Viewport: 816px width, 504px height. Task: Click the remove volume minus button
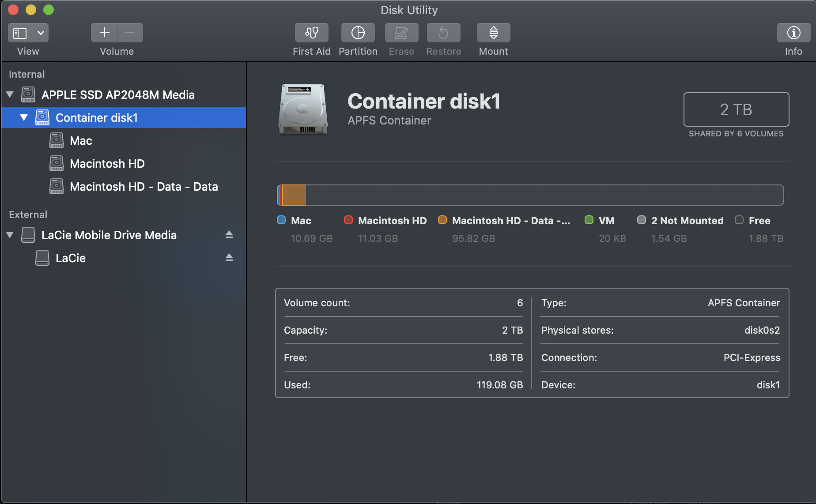[130, 33]
